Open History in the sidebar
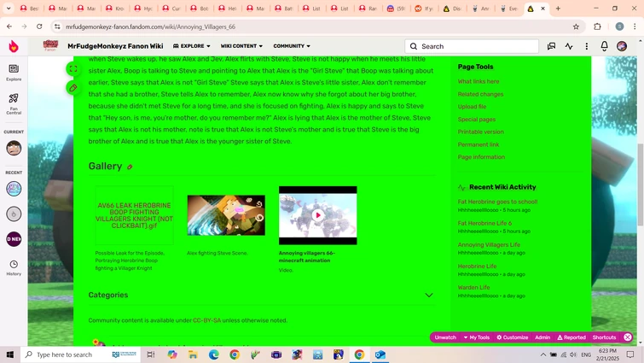 pos(14,267)
